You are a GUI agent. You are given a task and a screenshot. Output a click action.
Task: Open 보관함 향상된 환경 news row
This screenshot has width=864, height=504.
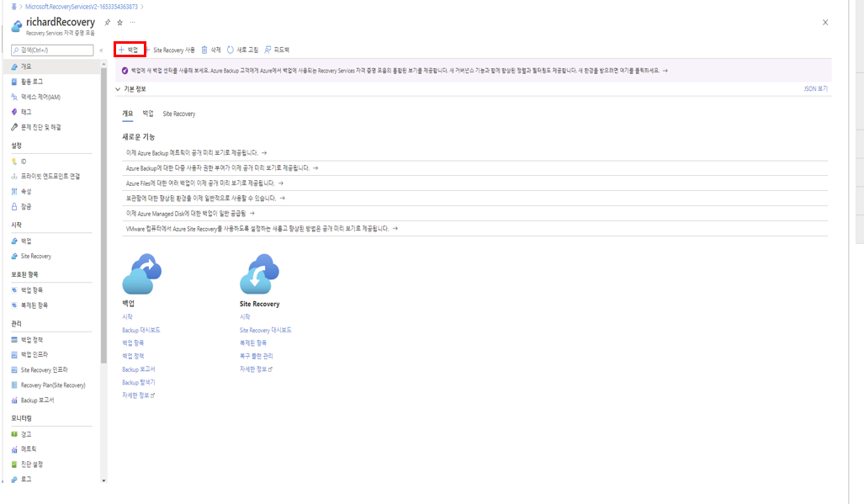pos(475,198)
